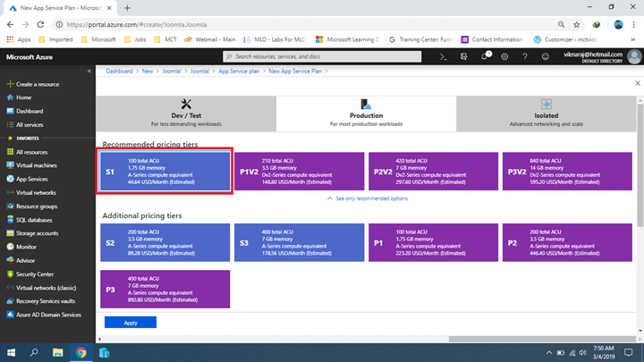Show hidden system tray icons

click(548, 352)
